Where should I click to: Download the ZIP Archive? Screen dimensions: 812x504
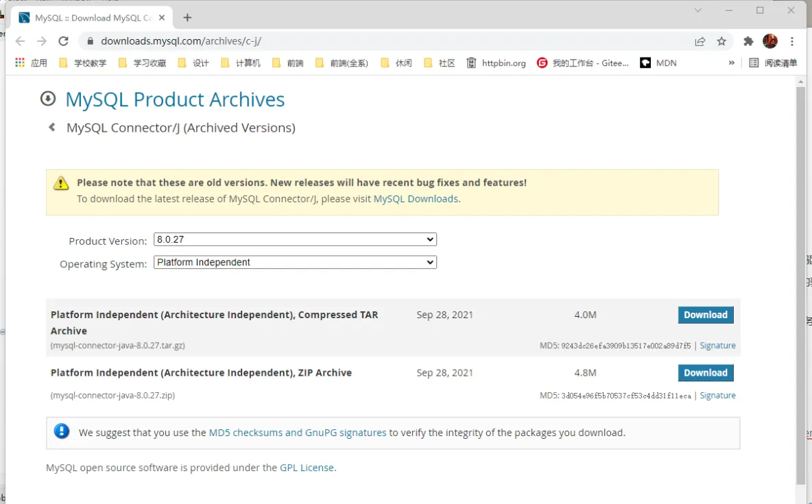point(706,373)
